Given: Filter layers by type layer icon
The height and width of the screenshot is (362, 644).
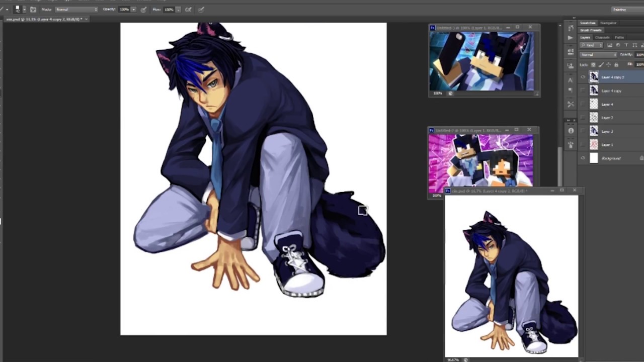Looking at the screenshot, I should 626,45.
